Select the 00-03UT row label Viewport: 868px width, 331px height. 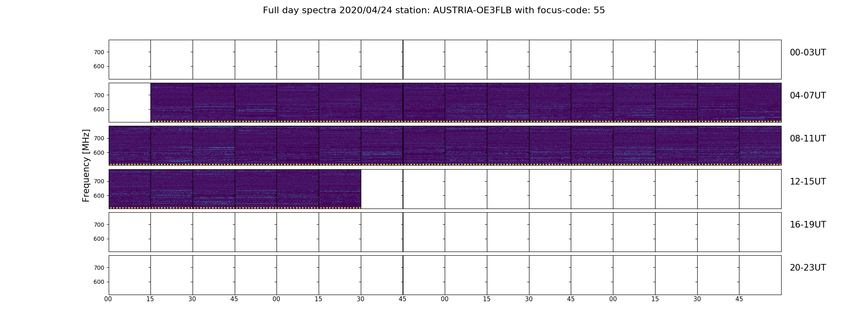point(808,53)
